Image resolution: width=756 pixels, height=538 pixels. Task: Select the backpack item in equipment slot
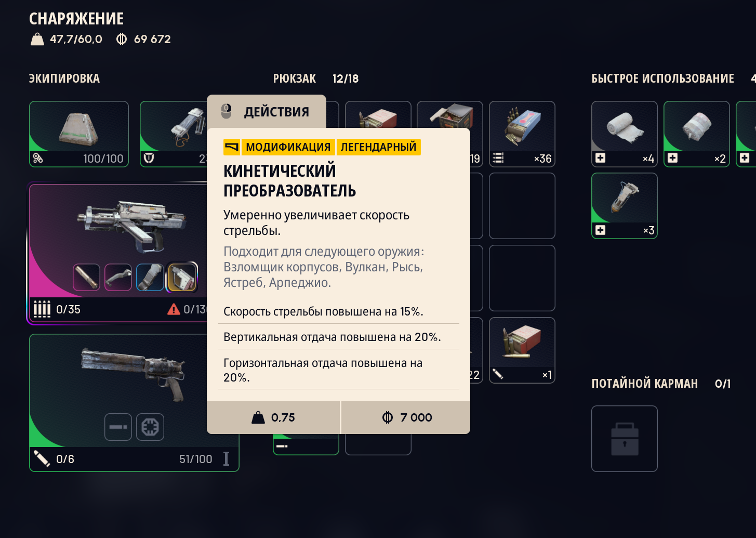[79, 134]
